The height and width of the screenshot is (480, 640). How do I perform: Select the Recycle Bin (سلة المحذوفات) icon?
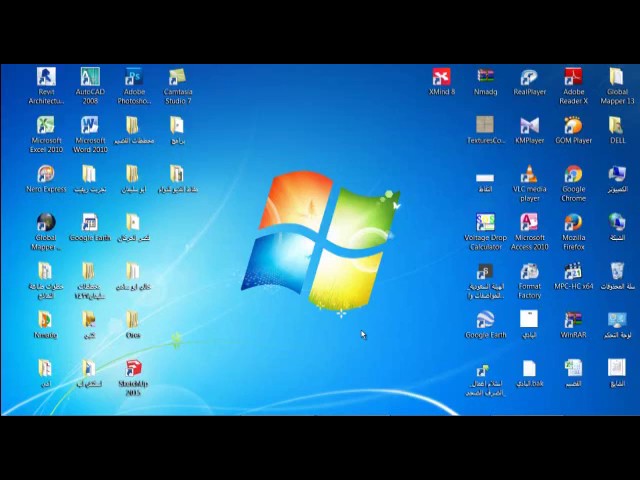[x=617, y=276]
